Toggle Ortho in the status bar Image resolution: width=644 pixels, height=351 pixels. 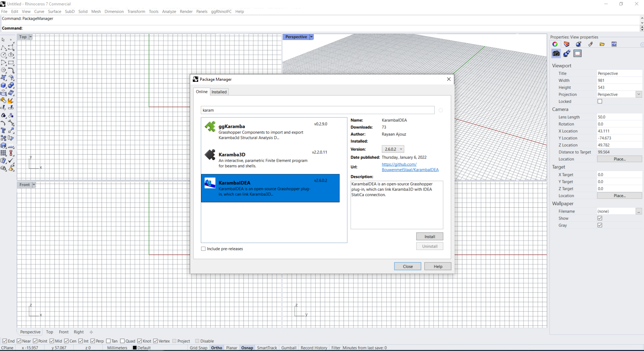click(217, 348)
